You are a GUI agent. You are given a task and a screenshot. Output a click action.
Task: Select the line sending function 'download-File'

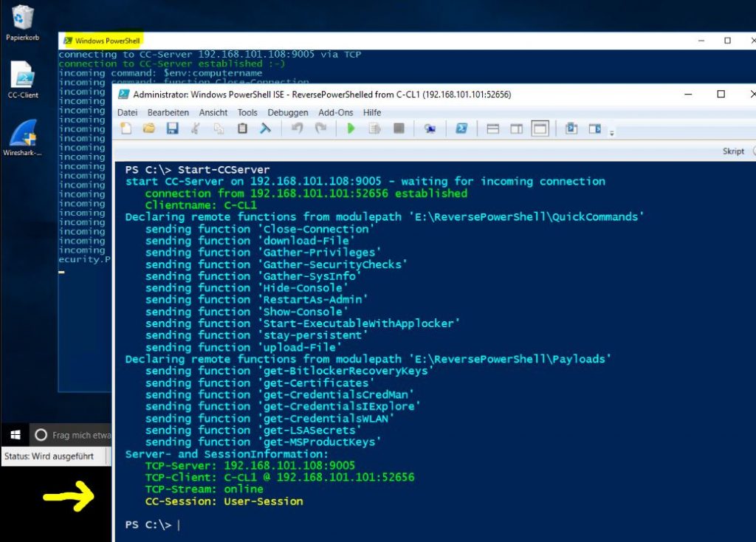[250, 241]
